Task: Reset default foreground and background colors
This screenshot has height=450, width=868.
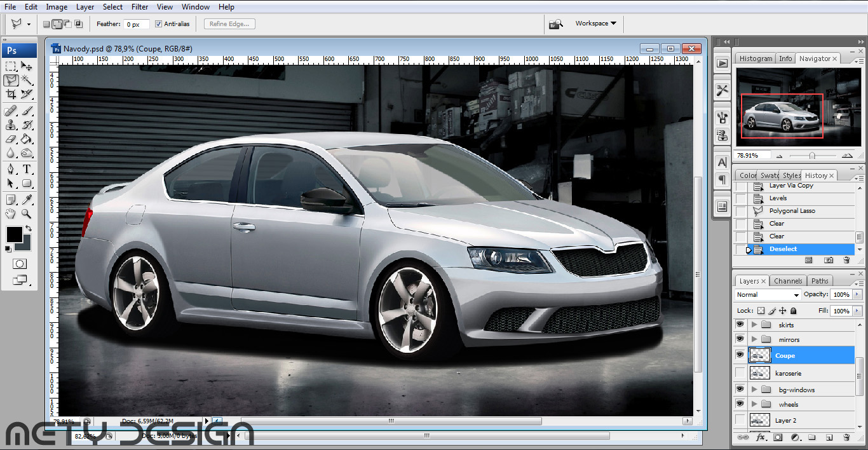Action: pyautogui.click(x=10, y=248)
